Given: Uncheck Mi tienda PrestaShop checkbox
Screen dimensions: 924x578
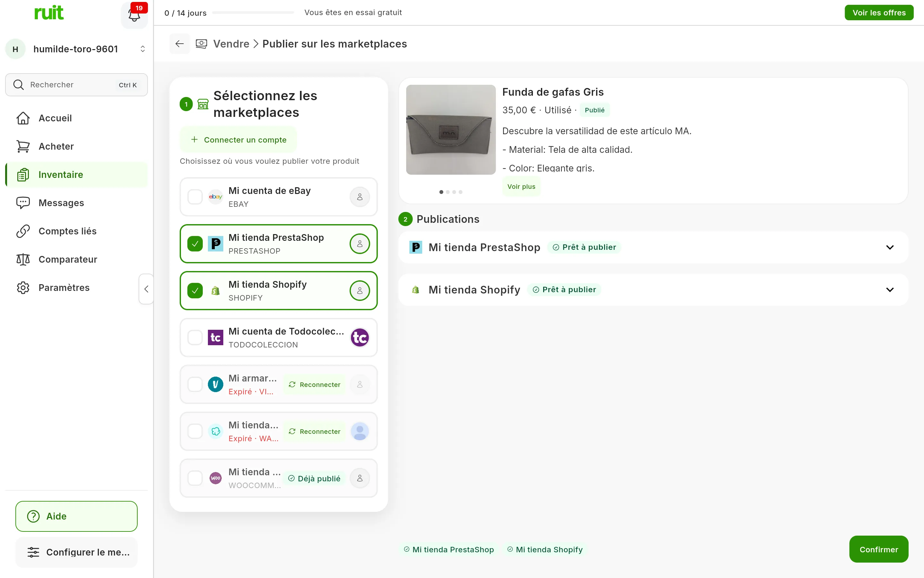Looking at the screenshot, I should point(195,244).
